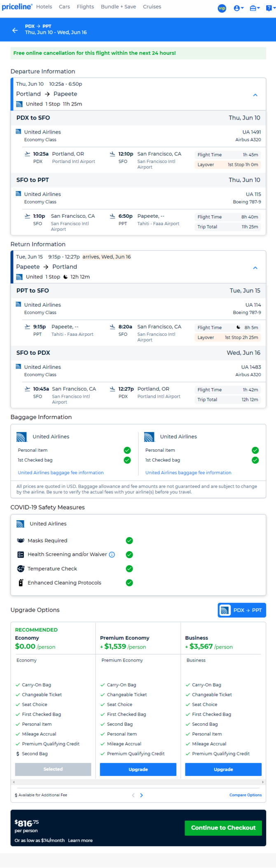Open Health Screening info circle icon
The width and height of the screenshot is (276, 868).
[x=112, y=555]
